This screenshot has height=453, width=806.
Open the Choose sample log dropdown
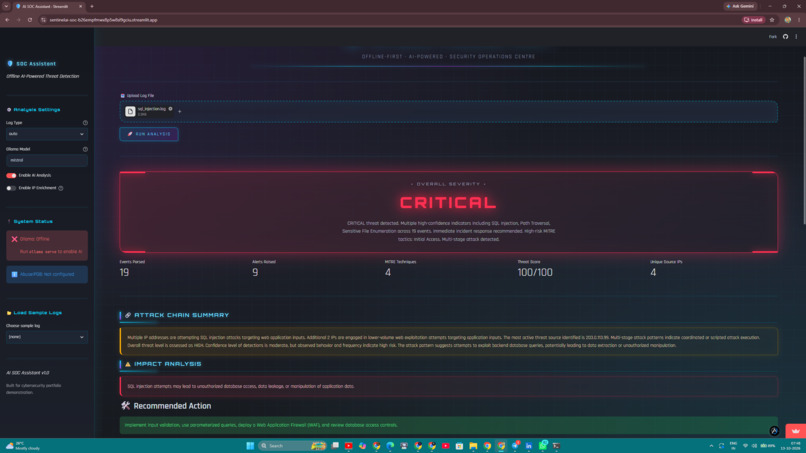point(47,337)
